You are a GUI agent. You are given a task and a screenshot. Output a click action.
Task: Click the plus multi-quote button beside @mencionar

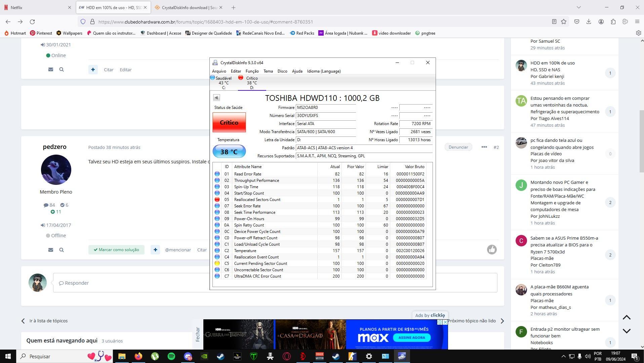[x=155, y=250]
